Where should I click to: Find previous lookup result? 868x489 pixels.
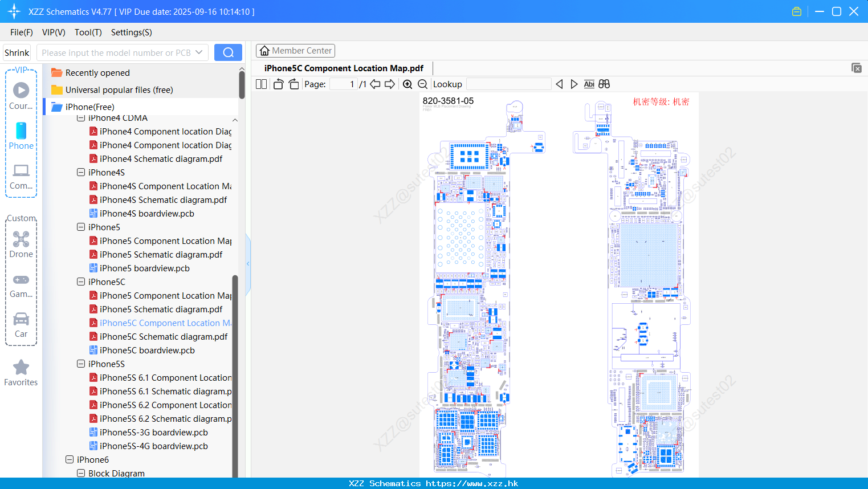click(x=559, y=84)
